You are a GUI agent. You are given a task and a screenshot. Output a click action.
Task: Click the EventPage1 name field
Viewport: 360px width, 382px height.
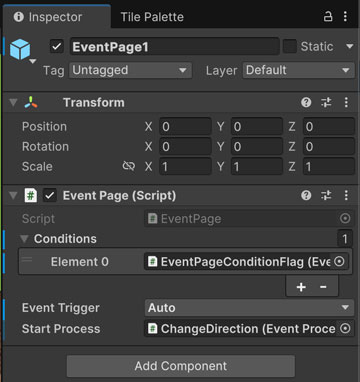(174, 46)
